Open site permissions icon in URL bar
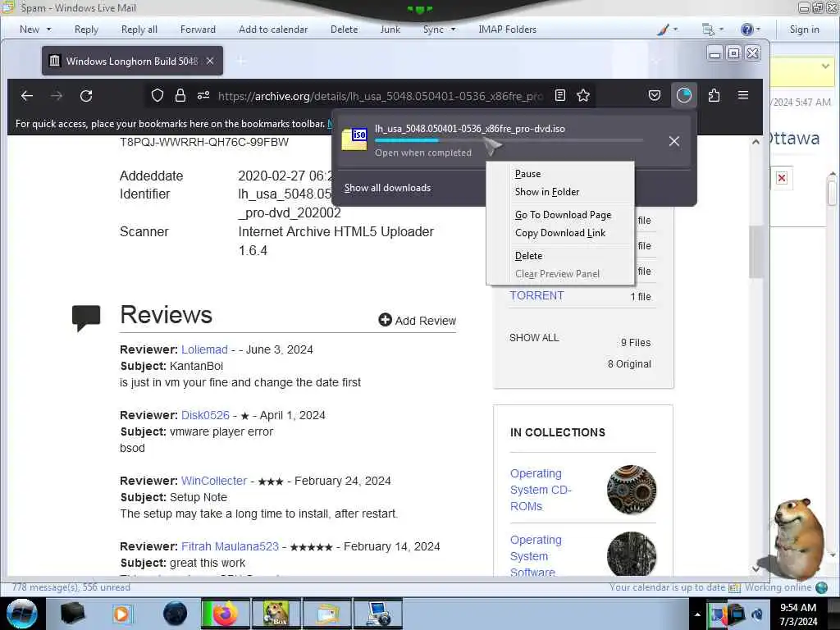 click(x=203, y=95)
